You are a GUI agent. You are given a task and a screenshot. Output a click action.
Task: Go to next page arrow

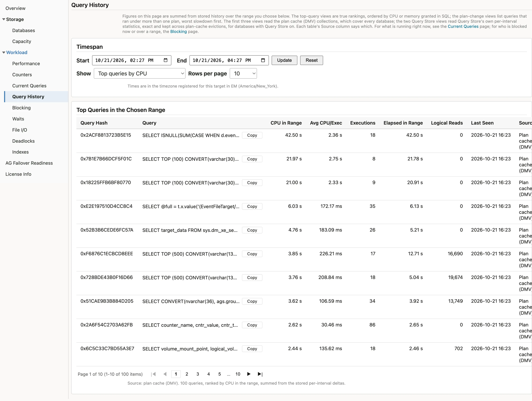tap(249, 374)
